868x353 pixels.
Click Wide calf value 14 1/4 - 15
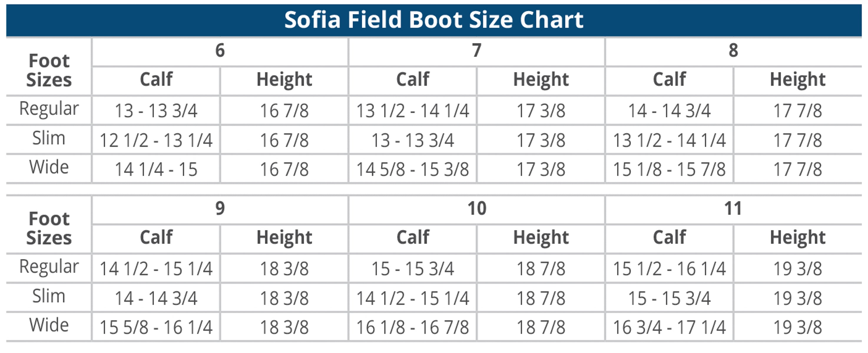[156, 169]
